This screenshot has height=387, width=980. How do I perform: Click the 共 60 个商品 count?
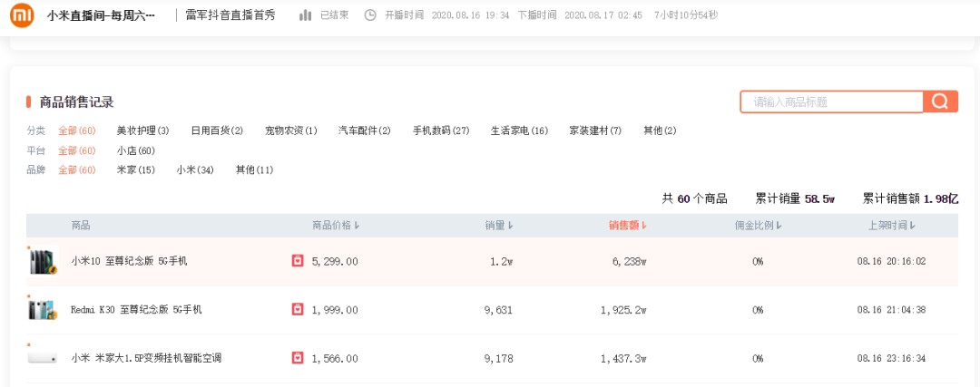pos(694,198)
